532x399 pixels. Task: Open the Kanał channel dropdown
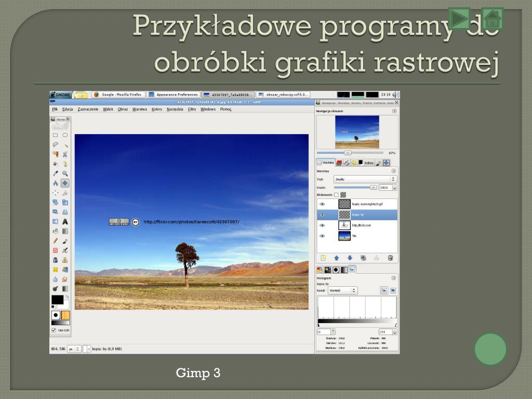tap(342, 290)
